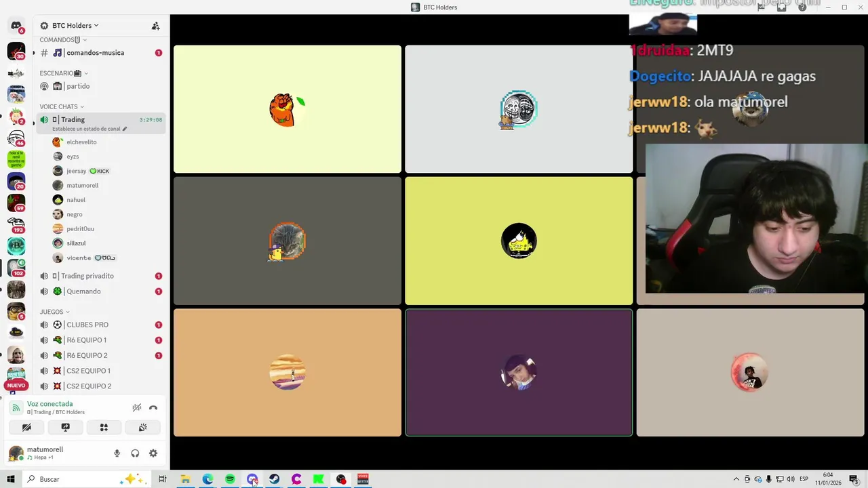Click user jeersay in voice list
Screen dimensions: 868x488
107,171
